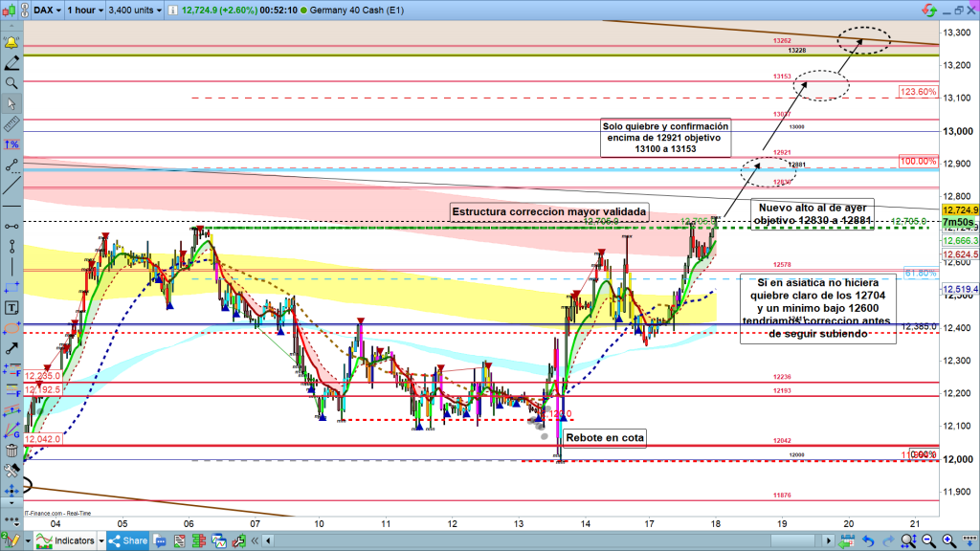The width and height of the screenshot is (980, 551).
Task: Select the pencil drawing tool
Action: (11, 63)
